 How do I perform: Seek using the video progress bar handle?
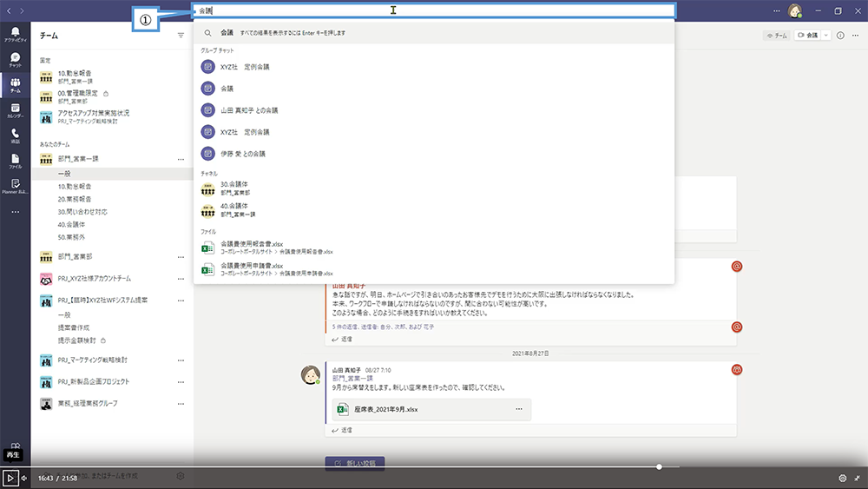point(659,466)
